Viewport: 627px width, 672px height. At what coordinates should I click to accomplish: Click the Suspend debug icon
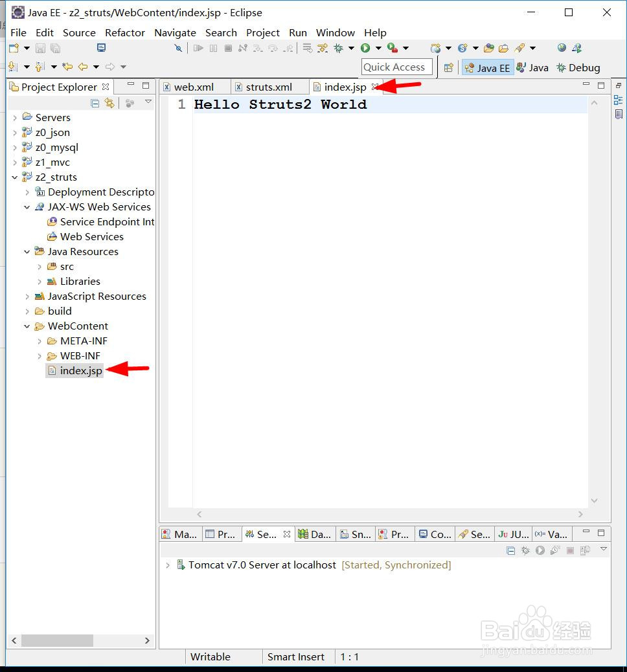tap(213, 48)
